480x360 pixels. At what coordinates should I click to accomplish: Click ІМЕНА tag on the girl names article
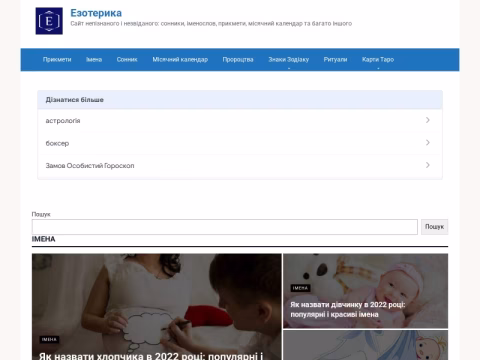click(300, 288)
